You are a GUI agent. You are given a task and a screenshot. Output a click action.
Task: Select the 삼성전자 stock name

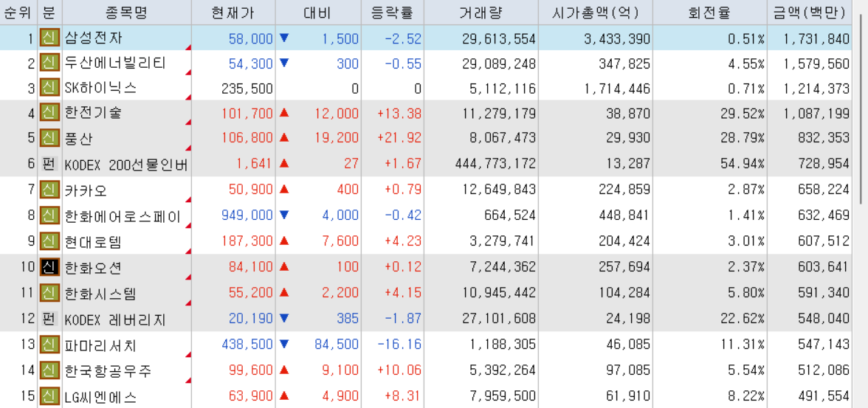click(94, 38)
